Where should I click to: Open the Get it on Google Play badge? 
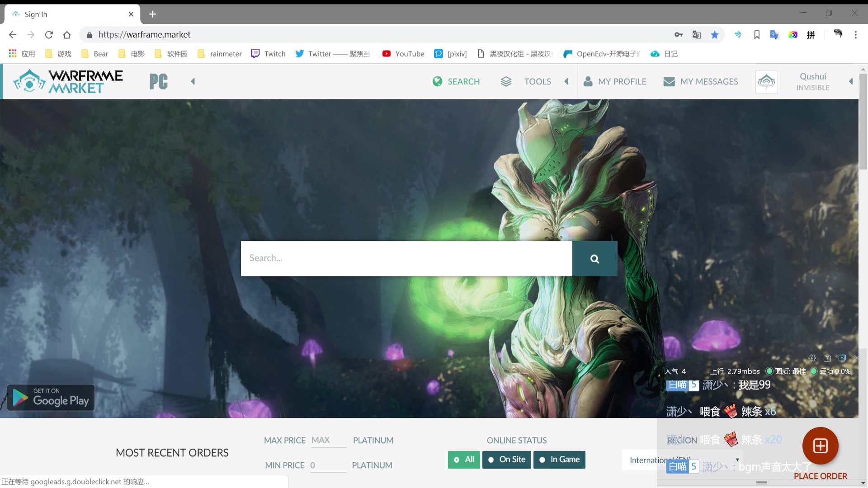click(51, 398)
